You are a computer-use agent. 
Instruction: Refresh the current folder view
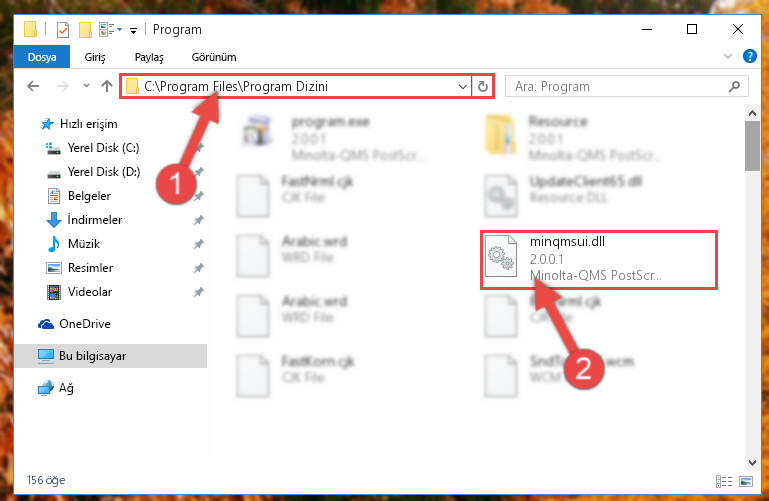click(x=483, y=87)
